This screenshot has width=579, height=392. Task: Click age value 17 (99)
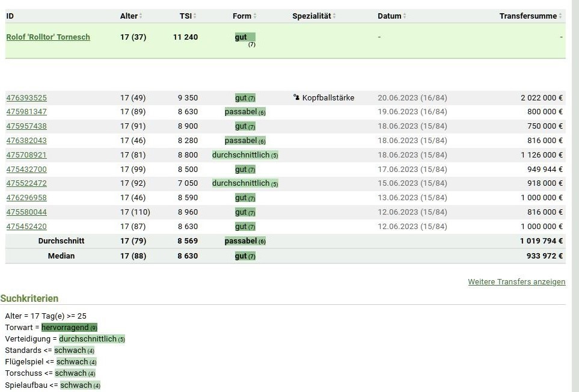coord(133,169)
